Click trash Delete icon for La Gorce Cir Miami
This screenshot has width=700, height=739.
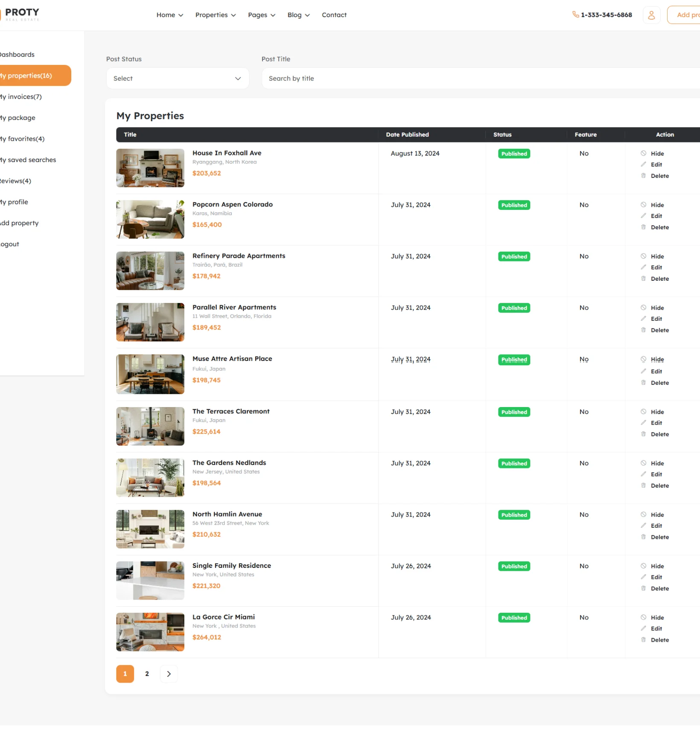[643, 640]
